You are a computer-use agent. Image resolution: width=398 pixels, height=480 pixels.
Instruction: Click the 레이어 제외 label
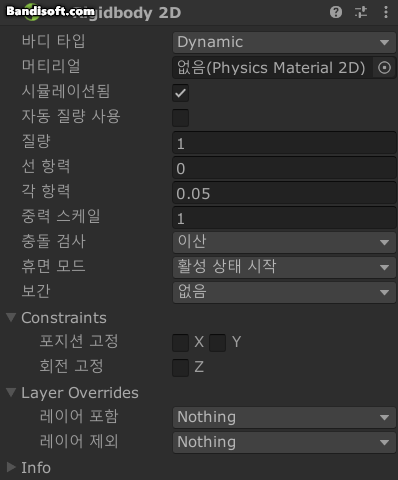click(79, 441)
